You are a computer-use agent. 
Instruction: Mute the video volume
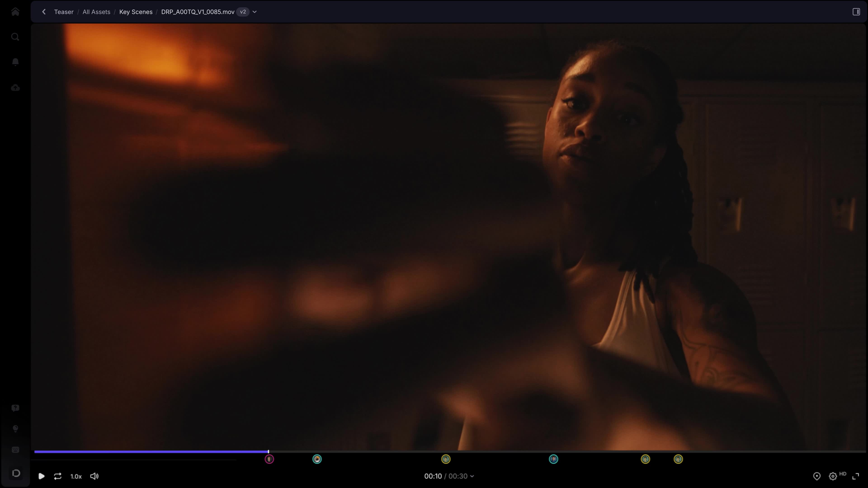click(x=94, y=476)
